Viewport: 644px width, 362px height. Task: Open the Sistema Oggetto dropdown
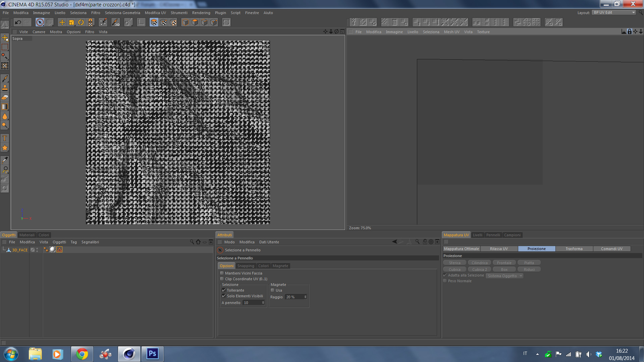coord(504,276)
